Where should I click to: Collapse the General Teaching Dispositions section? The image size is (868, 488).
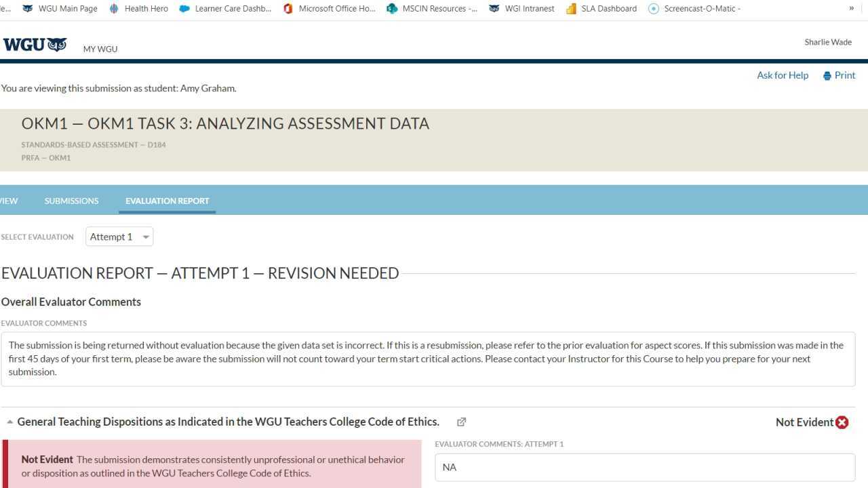(x=10, y=422)
